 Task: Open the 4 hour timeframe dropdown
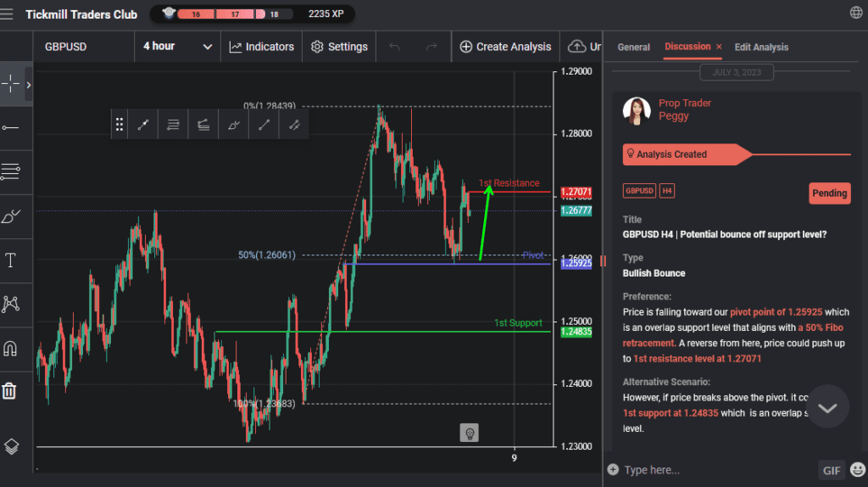(177, 47)
